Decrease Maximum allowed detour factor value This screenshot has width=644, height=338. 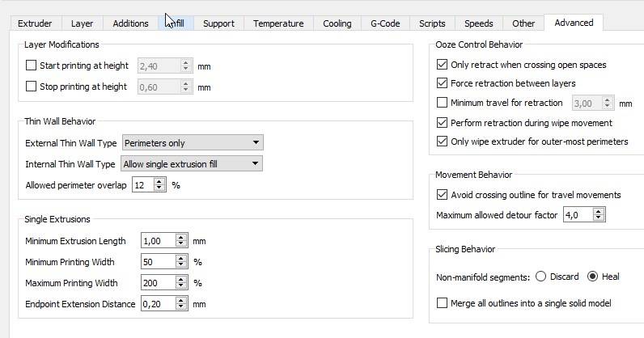[x=599, y=219]
